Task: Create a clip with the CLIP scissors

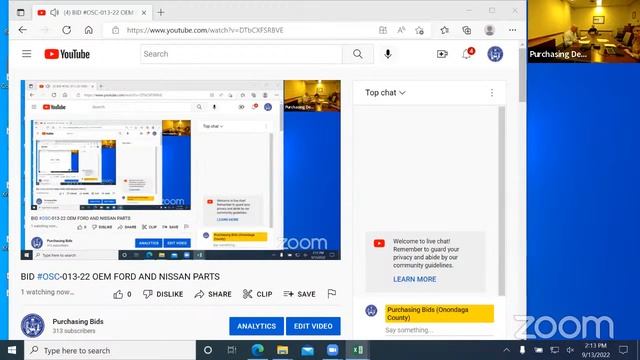Action: 258,294
